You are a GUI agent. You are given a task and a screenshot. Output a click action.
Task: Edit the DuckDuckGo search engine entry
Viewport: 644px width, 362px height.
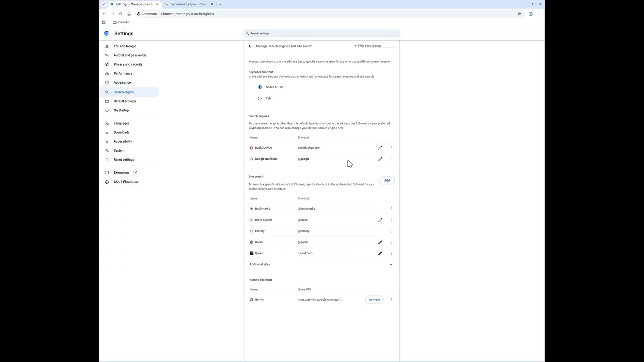point(380,148)
